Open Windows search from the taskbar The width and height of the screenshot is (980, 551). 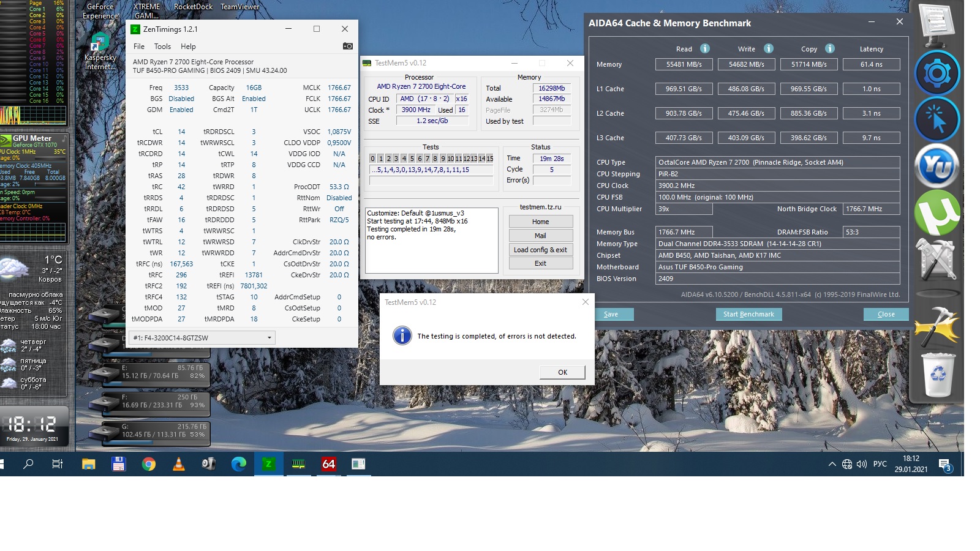(x=28, y=464)
